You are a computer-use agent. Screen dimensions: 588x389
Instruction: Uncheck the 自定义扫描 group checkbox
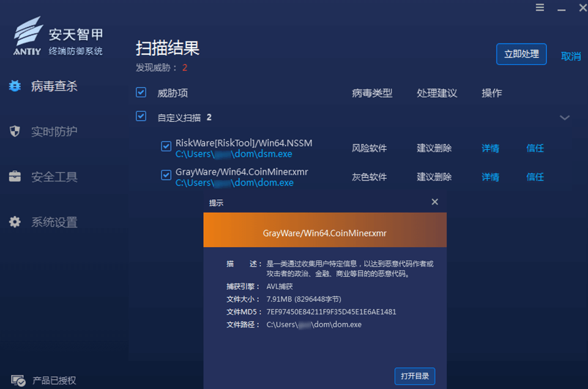tap(141, 116)
